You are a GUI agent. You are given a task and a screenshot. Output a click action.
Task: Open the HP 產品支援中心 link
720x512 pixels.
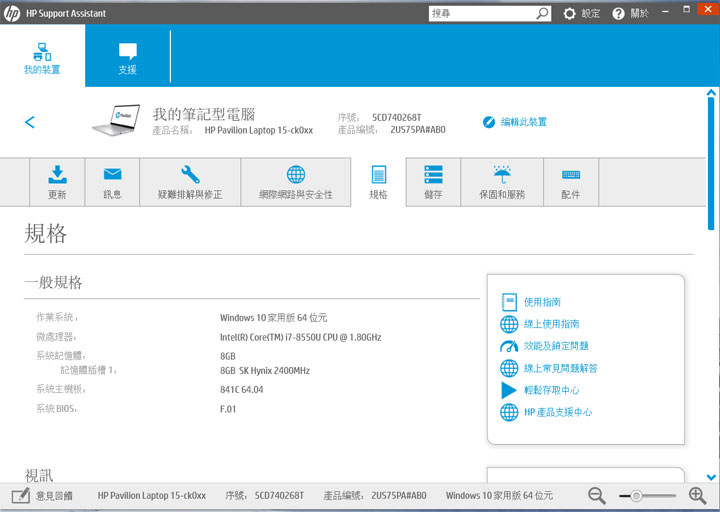point(557,412)
